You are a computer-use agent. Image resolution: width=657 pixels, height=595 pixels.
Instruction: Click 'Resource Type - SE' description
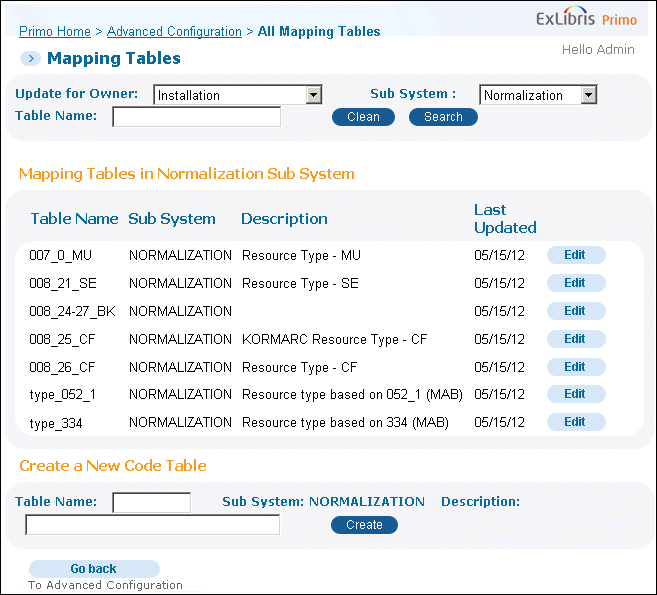pyautogui.click(x=300, y=283)
